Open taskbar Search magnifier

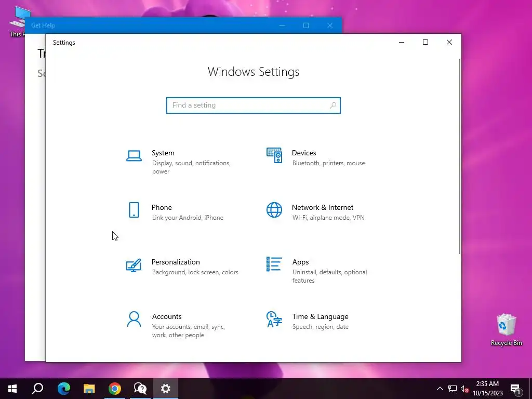37,389
